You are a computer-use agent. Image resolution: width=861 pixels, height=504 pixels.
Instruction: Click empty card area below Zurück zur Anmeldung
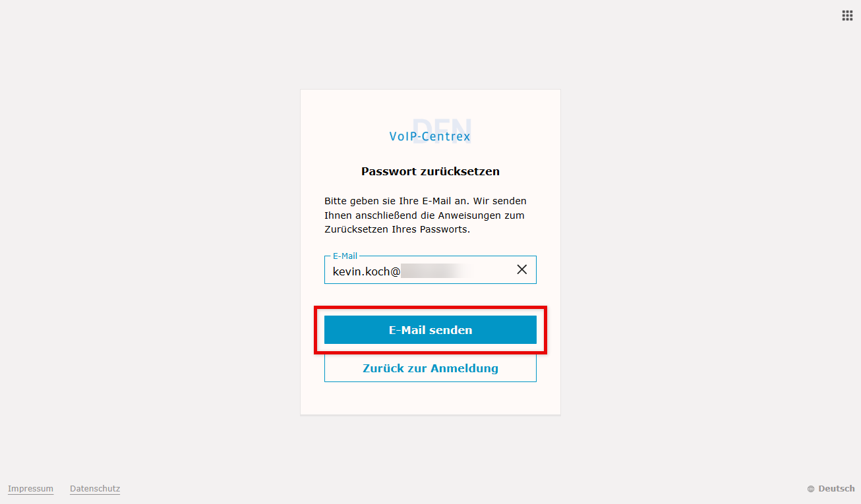[430, 399]
